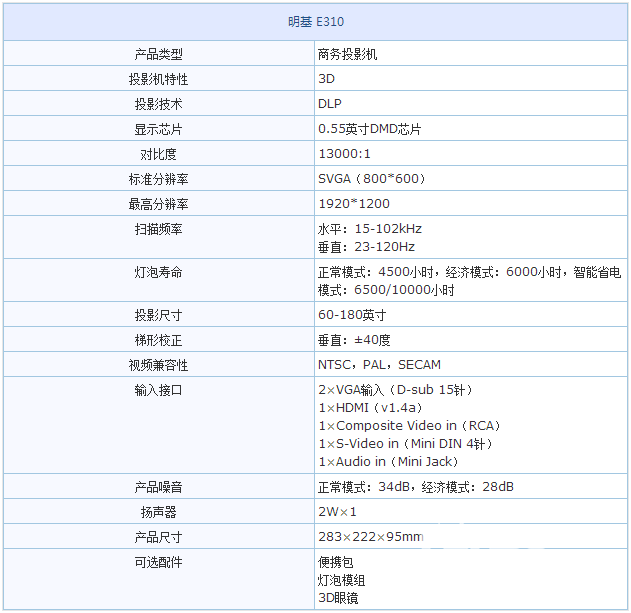Click the 3D feature value
Screen dimensions: 631x613
[x=326, y=79]
